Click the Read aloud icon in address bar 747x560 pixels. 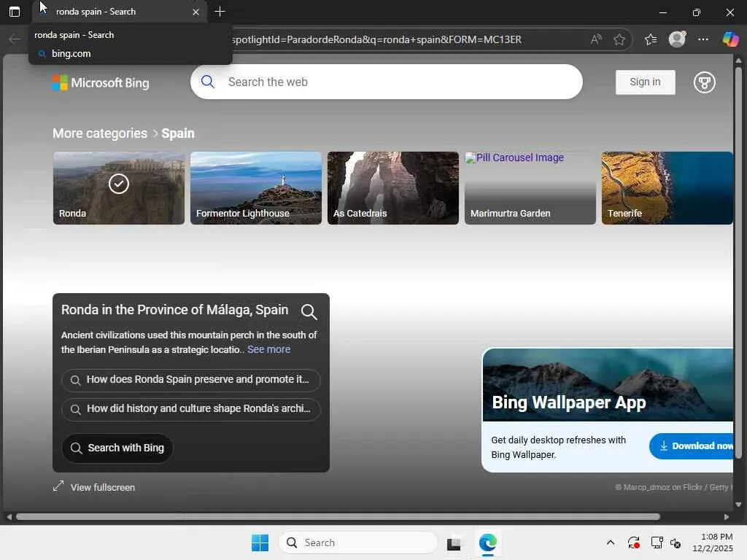pyautogui.click(x=595, y=39)
